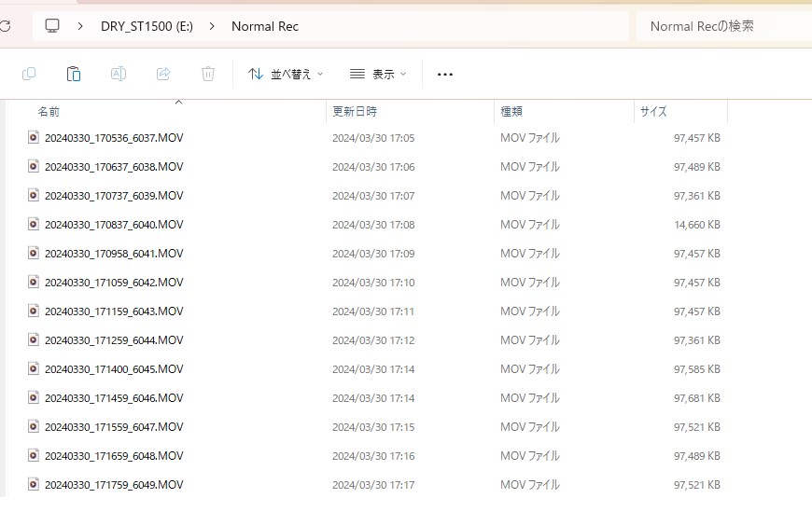Click the sort arrow above the 名前 column
The height and width of the screenshot is (512, 812).
click(178, 102)
